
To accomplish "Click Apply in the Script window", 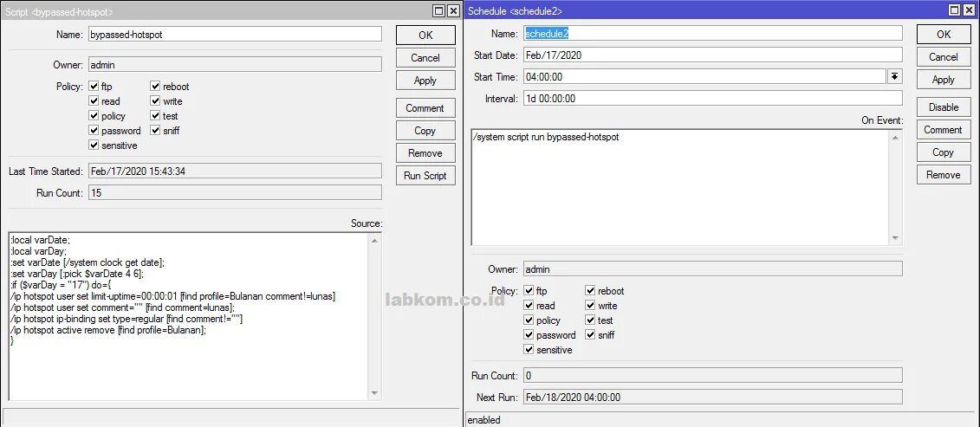I will (425, 80).
